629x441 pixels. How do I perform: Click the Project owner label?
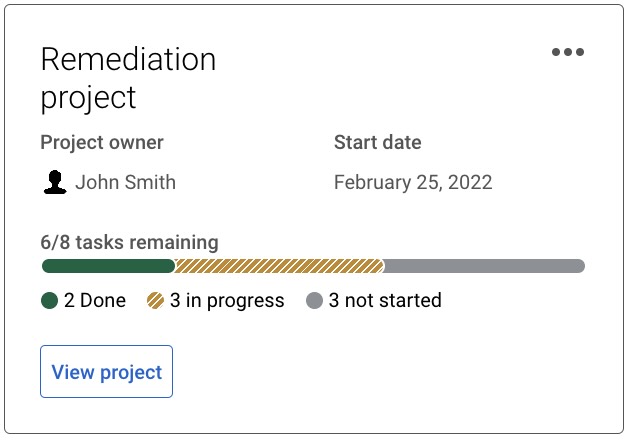(102, 142)
